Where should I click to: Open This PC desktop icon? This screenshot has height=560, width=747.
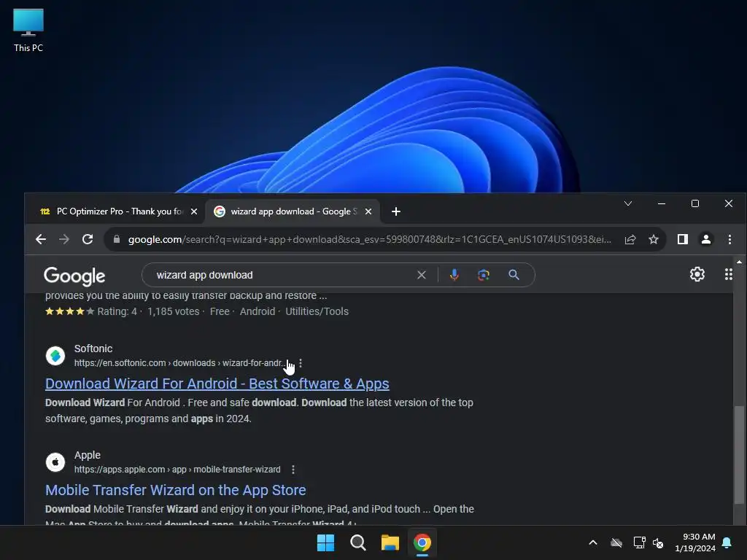pos(28,31)
